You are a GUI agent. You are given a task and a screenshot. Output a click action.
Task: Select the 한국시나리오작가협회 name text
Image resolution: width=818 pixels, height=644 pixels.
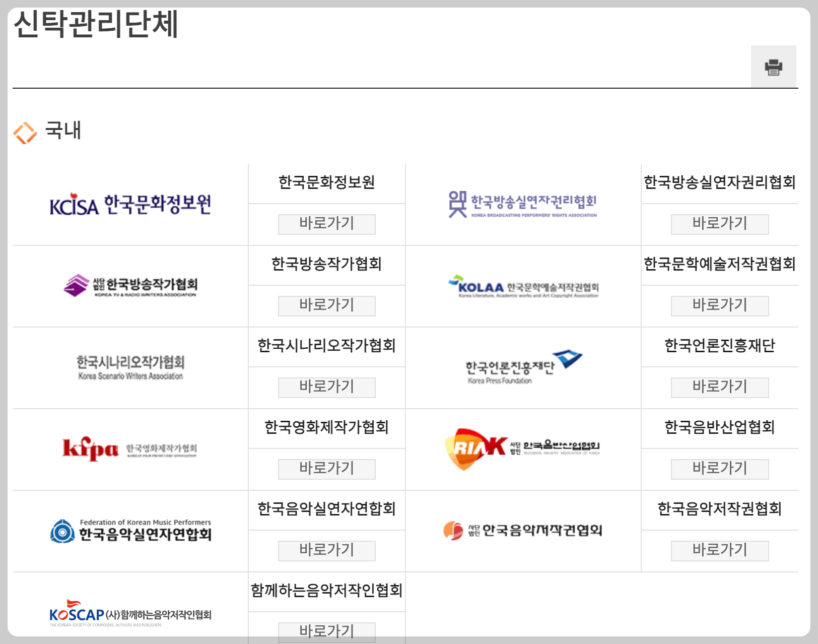tap(327, 346)
